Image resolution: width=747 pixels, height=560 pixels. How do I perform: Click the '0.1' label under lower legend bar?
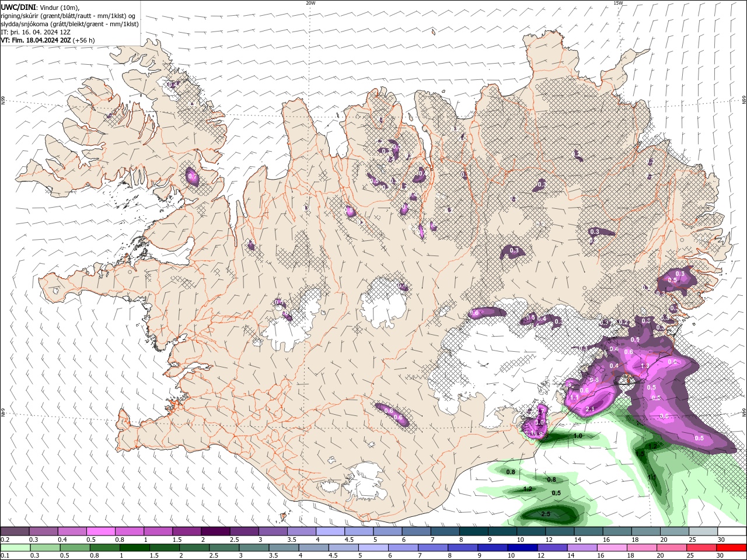coord(5,556)
